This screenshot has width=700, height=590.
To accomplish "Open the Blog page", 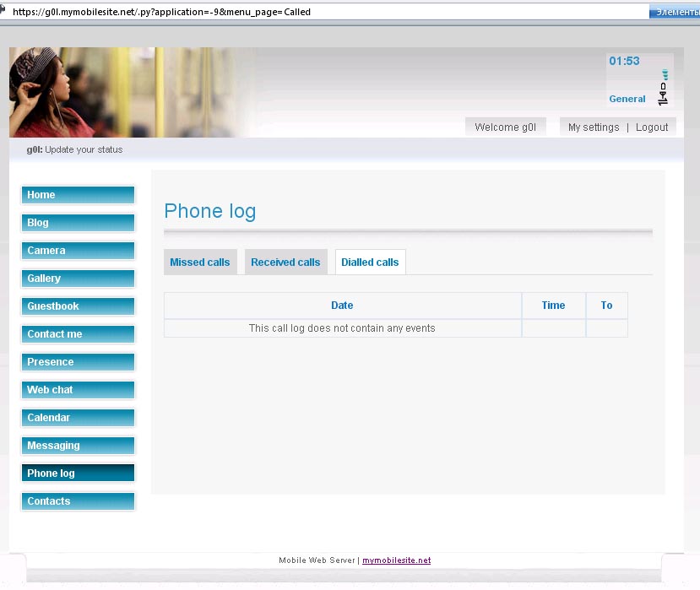I will pyautogui.click(x=78, y=223).
